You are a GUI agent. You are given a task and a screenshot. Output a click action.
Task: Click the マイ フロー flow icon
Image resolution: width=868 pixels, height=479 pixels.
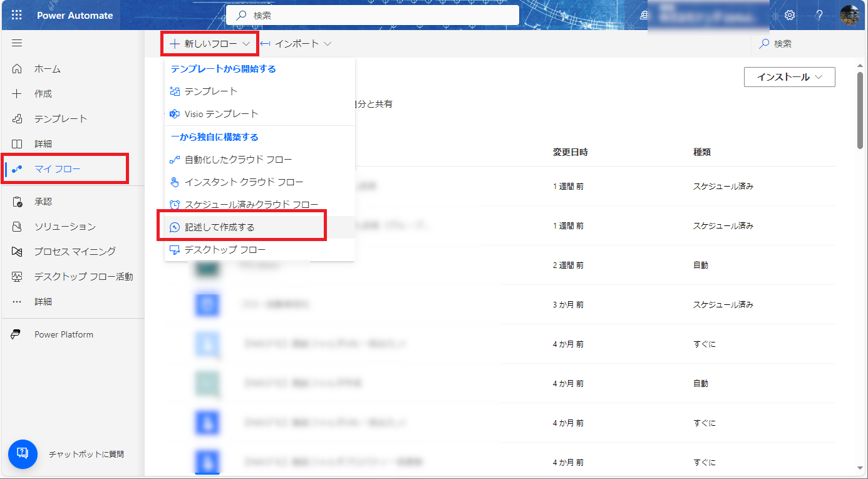(x=17, y=169)
